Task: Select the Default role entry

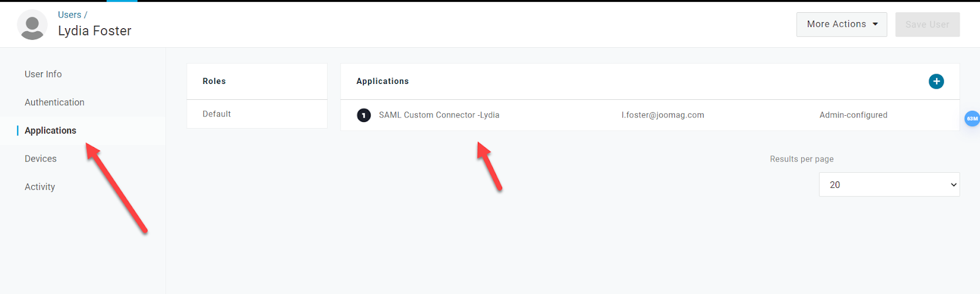Action: click(217, 114)
